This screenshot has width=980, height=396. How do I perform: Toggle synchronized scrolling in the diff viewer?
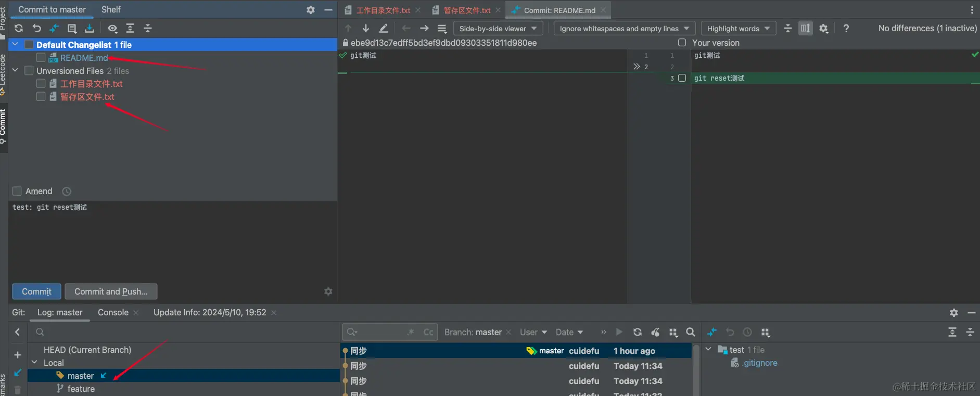[805, 28]
